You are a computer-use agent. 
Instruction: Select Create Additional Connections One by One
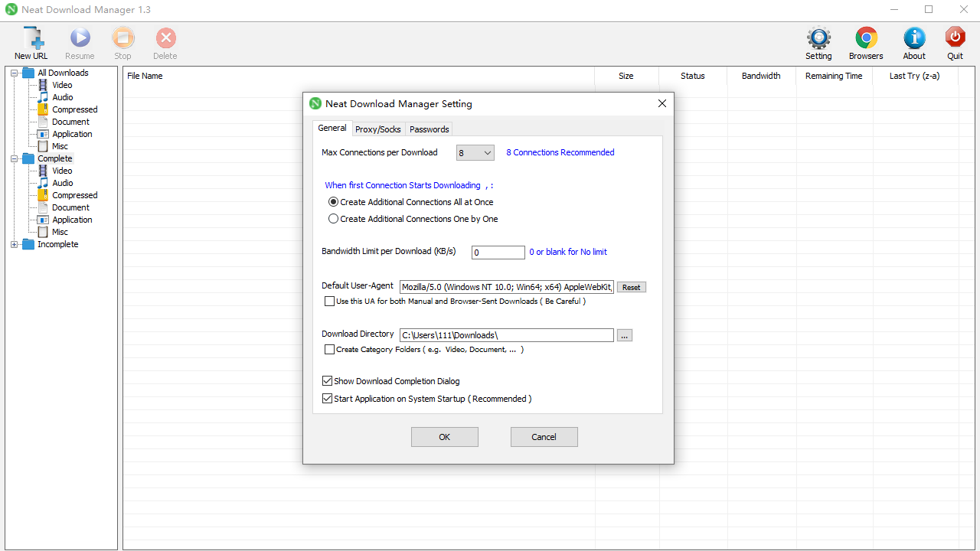click(x=333, y=218)
